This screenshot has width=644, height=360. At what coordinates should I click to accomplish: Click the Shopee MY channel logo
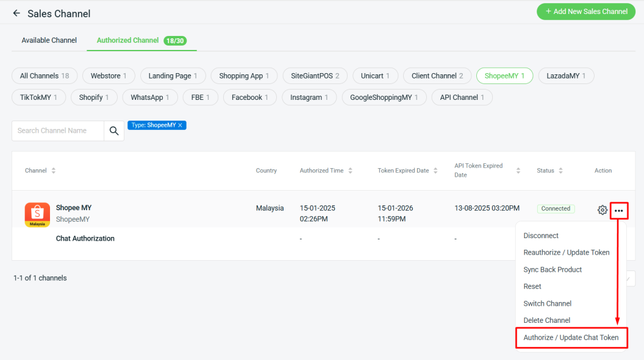37,214
